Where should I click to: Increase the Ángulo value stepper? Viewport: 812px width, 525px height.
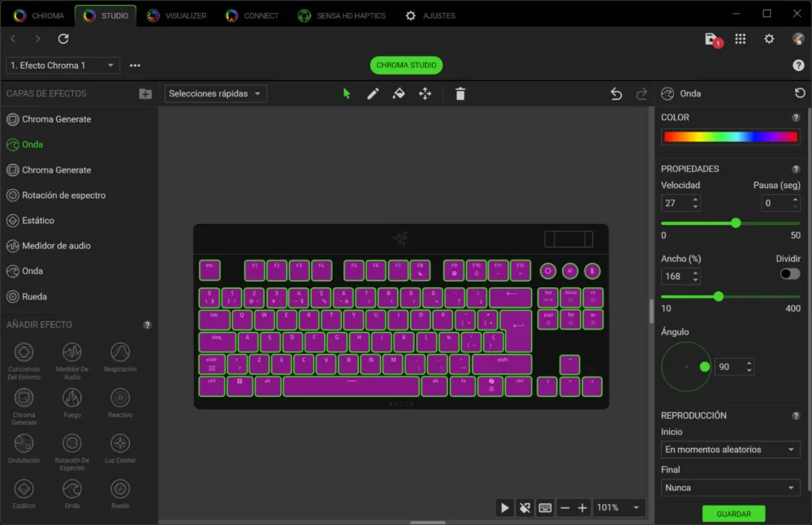click(749, 363)
